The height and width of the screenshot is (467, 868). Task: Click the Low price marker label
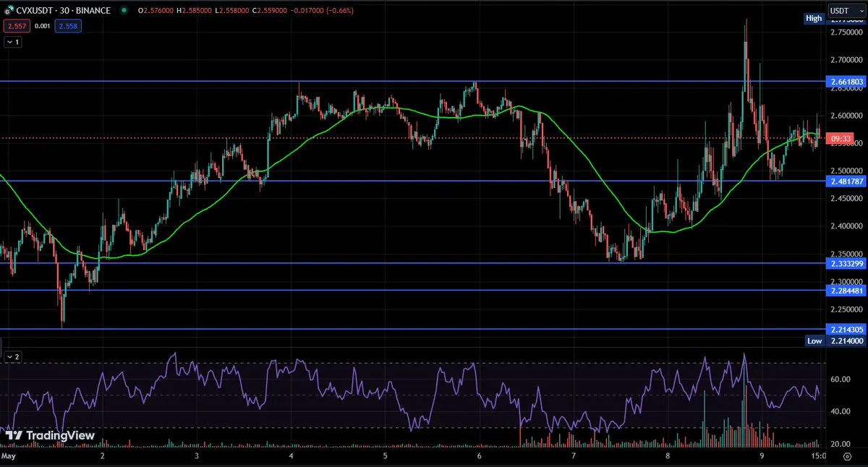[x=814, y=340]
